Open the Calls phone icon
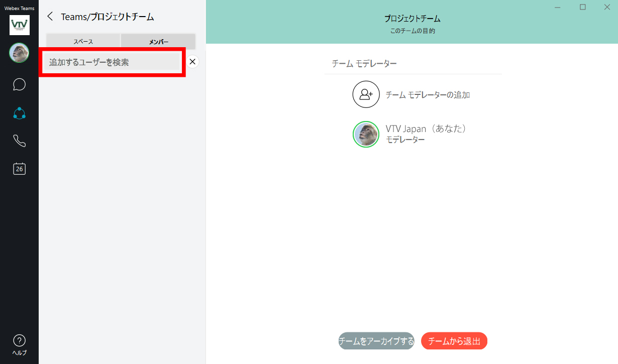This screenshot has width=618, height=364. [19, 141]
